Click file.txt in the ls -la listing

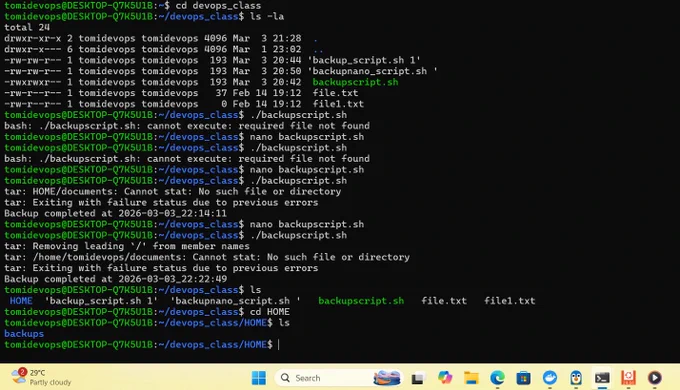[x=335, y=93]
